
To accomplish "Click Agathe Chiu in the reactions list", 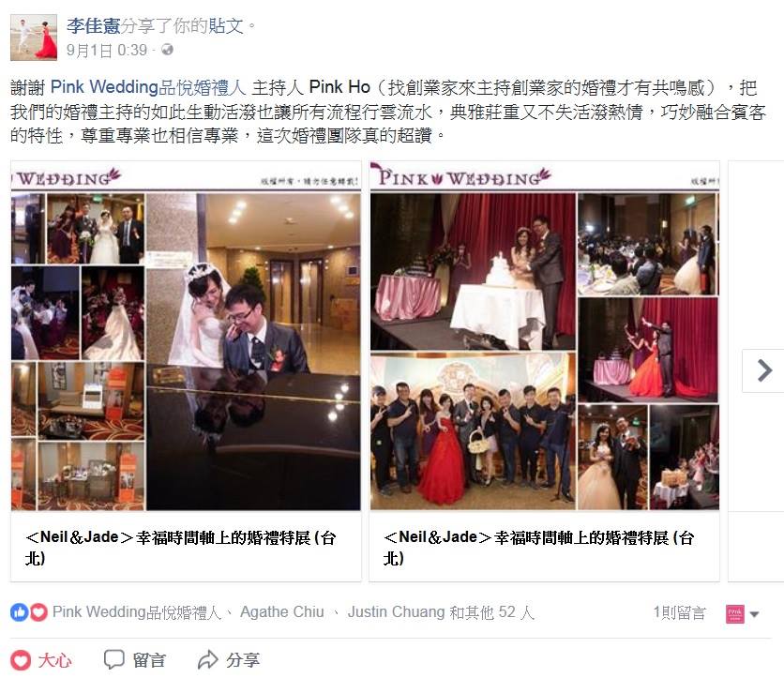I will tap(282, 612).
